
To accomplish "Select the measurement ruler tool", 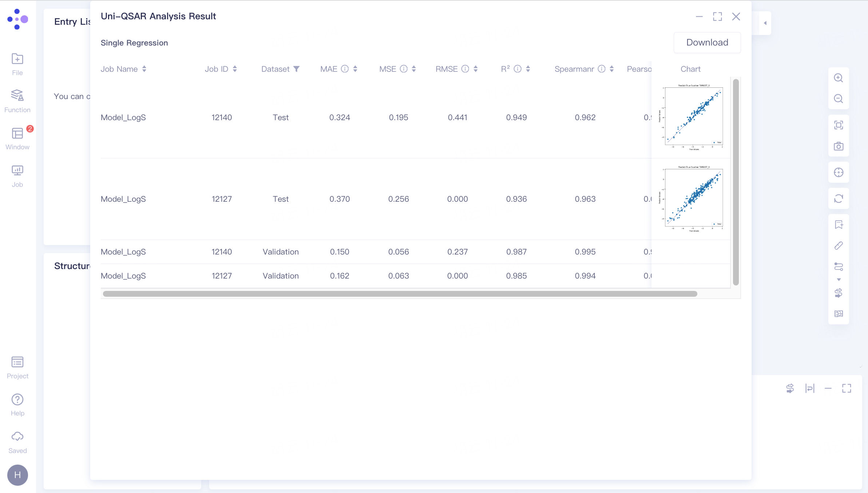I will coord(839,245).
